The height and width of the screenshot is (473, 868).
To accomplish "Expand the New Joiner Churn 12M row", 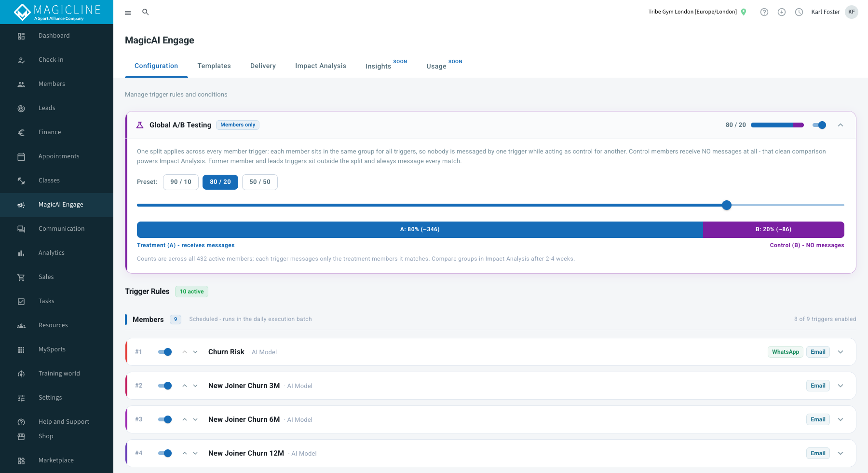I will (841, 453).
